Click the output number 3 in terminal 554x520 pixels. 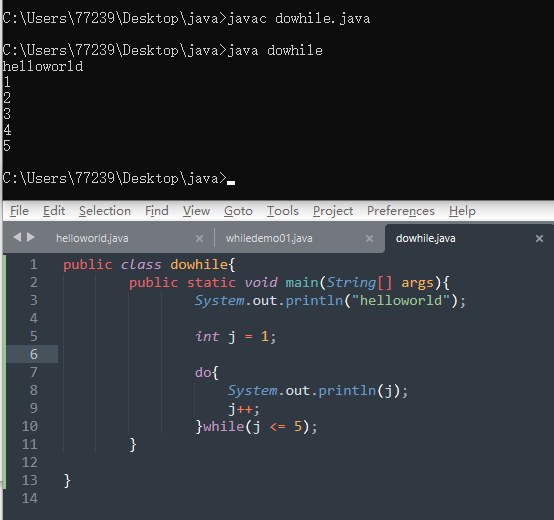[x=7, y=114]
